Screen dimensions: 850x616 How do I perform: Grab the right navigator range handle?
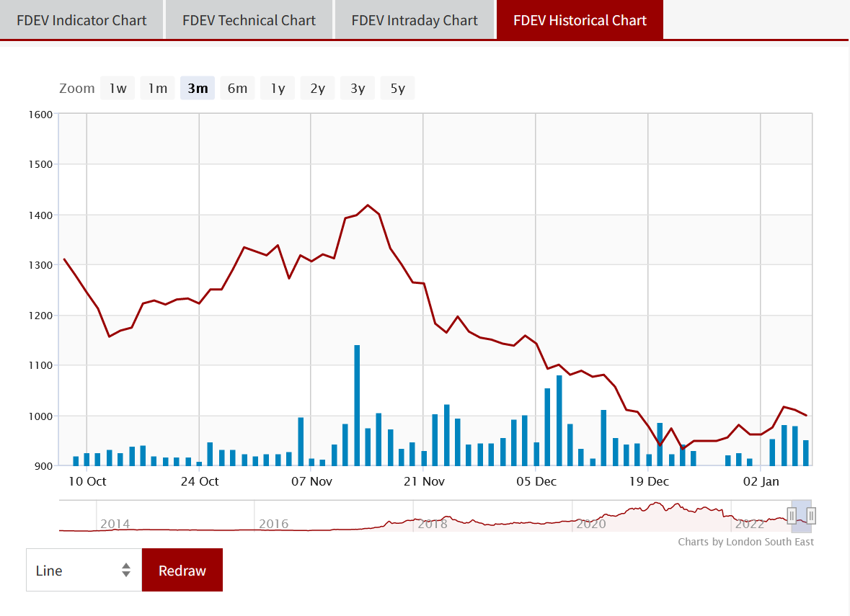pyautogui.click(x=811, y=515)
